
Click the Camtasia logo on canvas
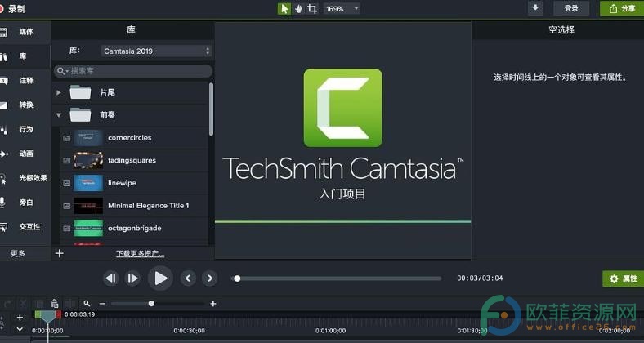[343, 108]
